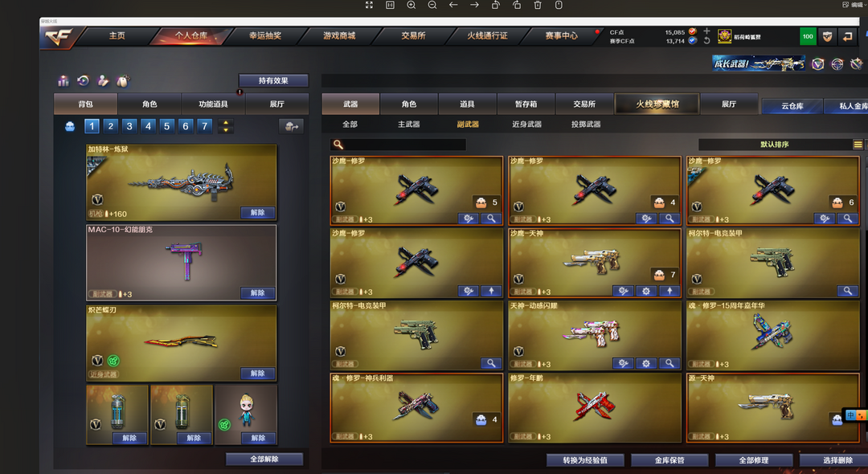The width and height of the screenshot is (868, 474).
Task: Click the 持有效果 button
Action: (x=273, y=81)
